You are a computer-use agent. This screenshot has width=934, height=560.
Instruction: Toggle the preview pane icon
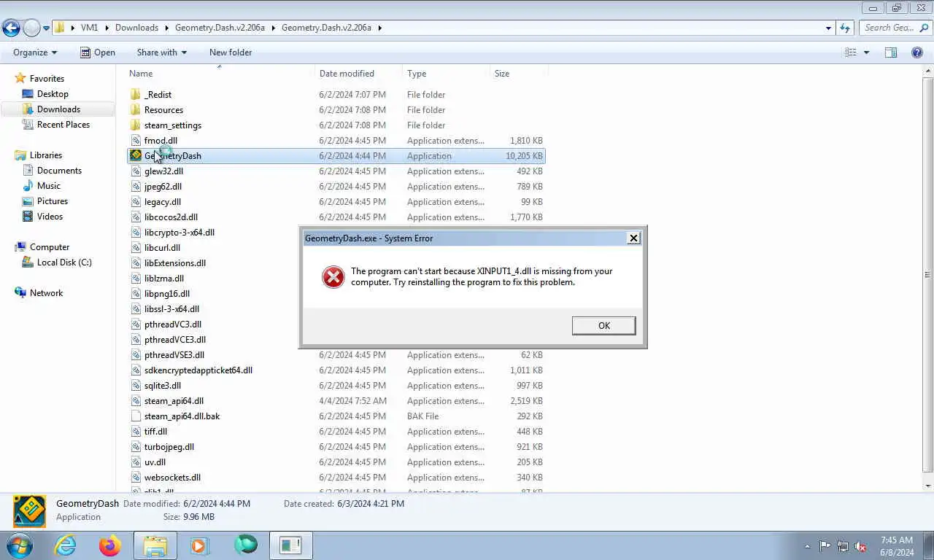(891, 52)
